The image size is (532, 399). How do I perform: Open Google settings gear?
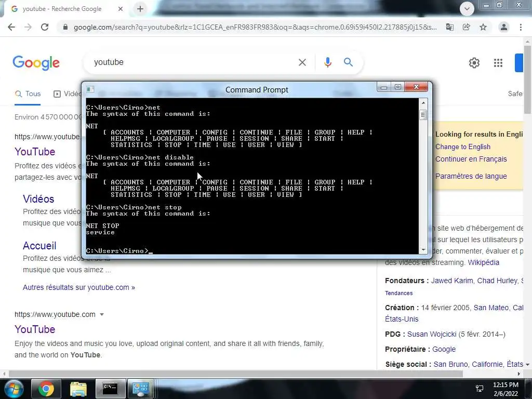474,63
